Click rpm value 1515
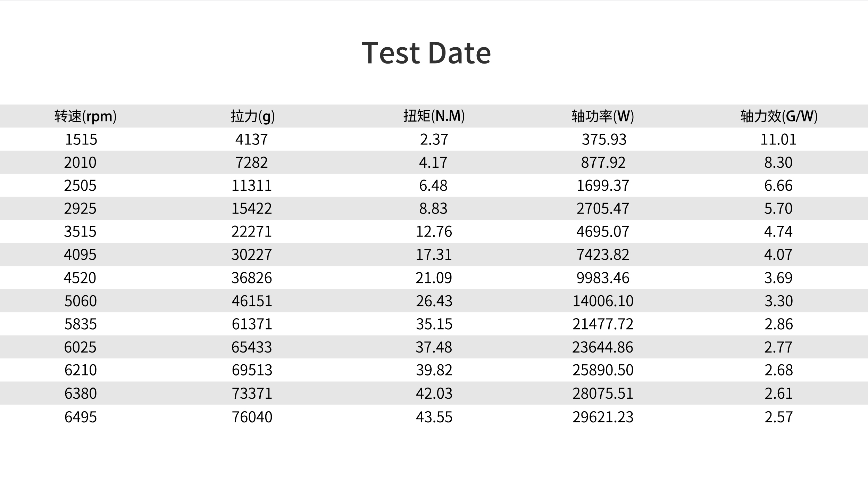868x480 pixels. [x=81, y=139]
